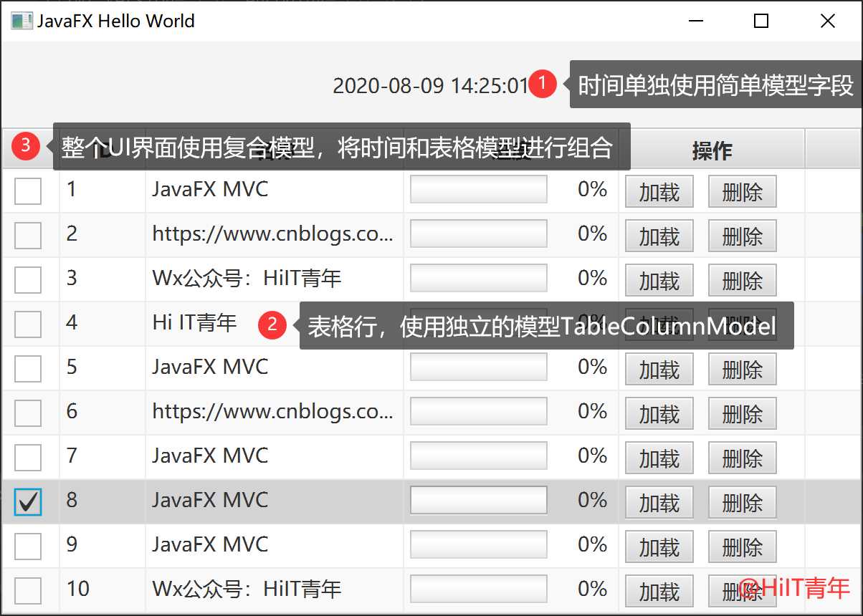Click the 0% value in row 9
Screen dimensions: 863x616
593,545
